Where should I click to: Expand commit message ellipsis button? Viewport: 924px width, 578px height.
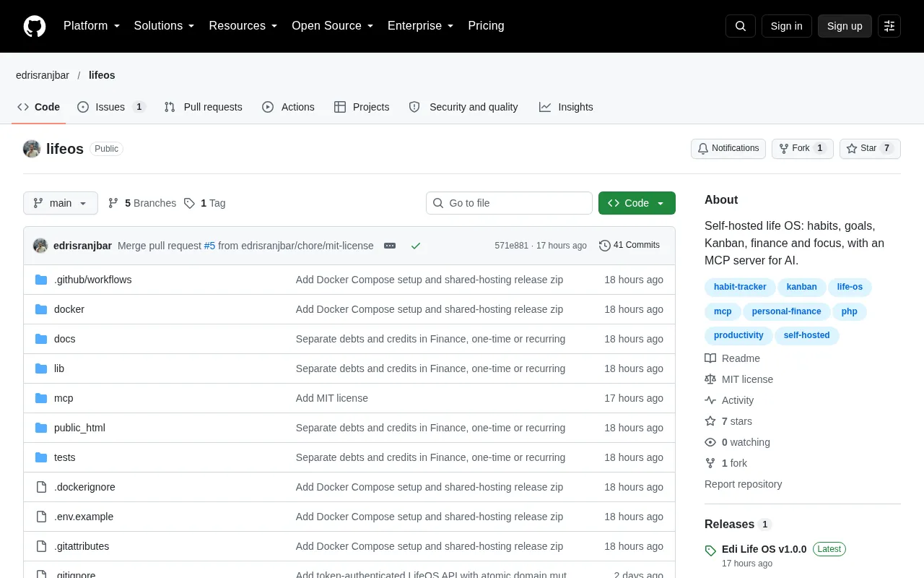pos(390,246)
